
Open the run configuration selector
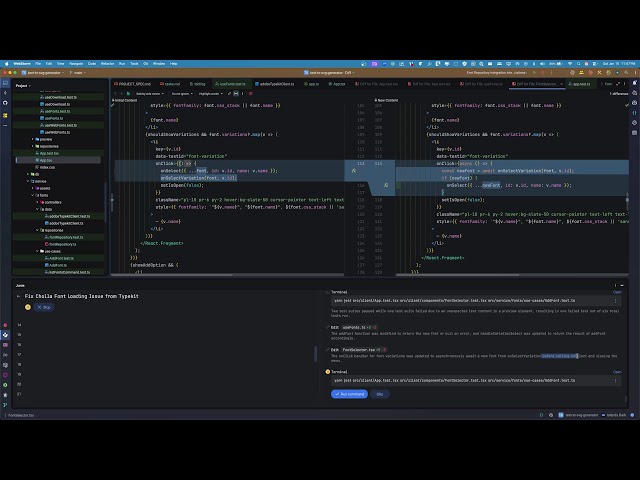click(498, 73)
